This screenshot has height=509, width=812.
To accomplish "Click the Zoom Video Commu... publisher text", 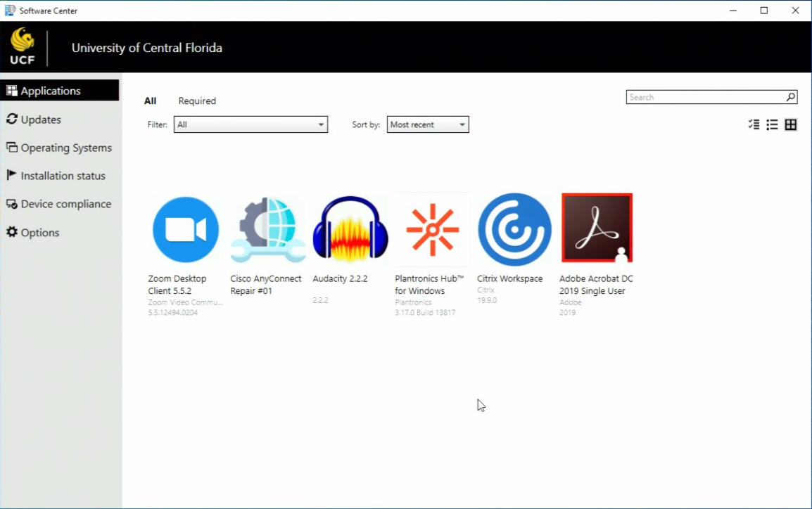I will tap(185, 302).
